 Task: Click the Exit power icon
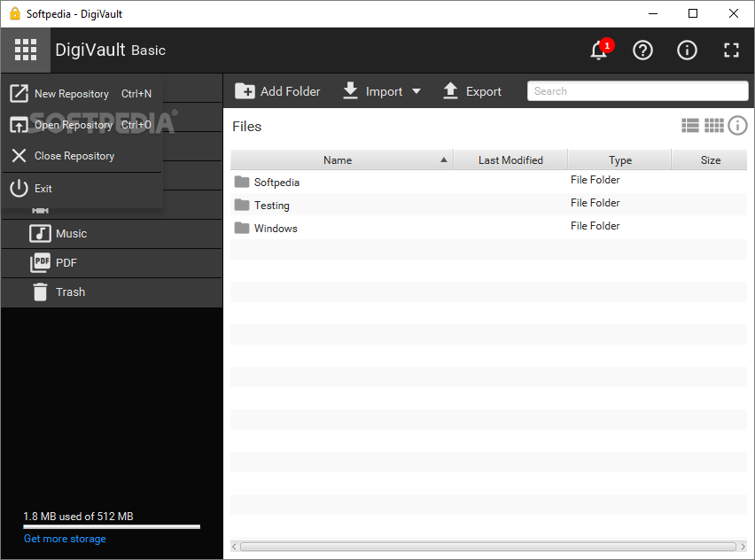[x=19, y=188]
